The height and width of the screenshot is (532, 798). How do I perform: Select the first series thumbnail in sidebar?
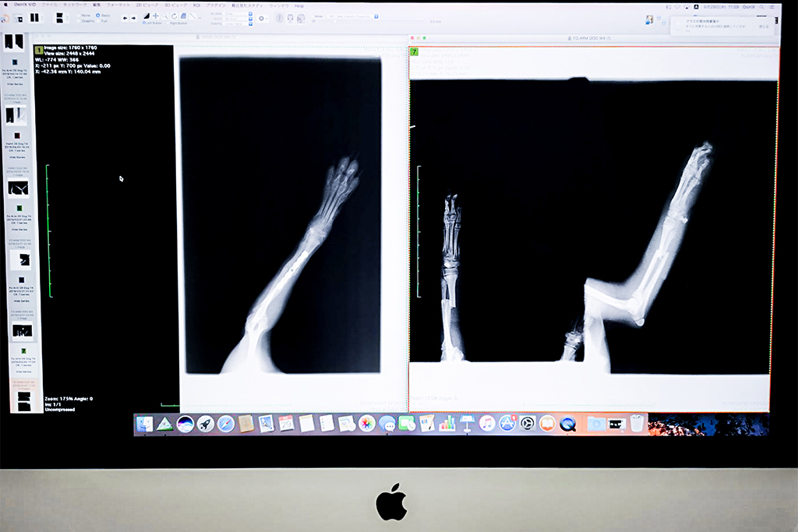(14, 42)
